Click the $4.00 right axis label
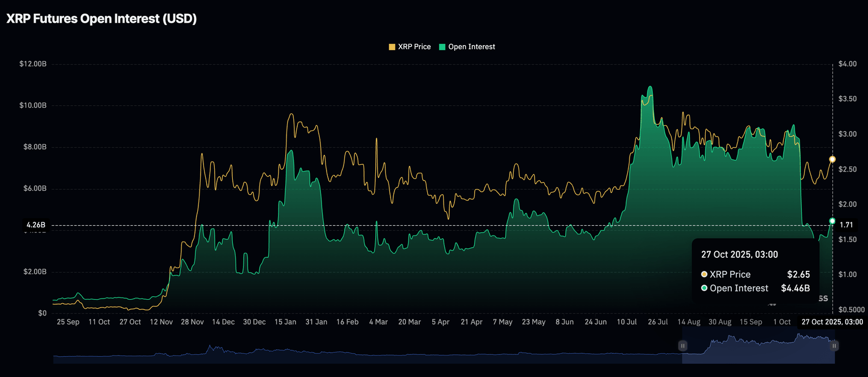 848,64
